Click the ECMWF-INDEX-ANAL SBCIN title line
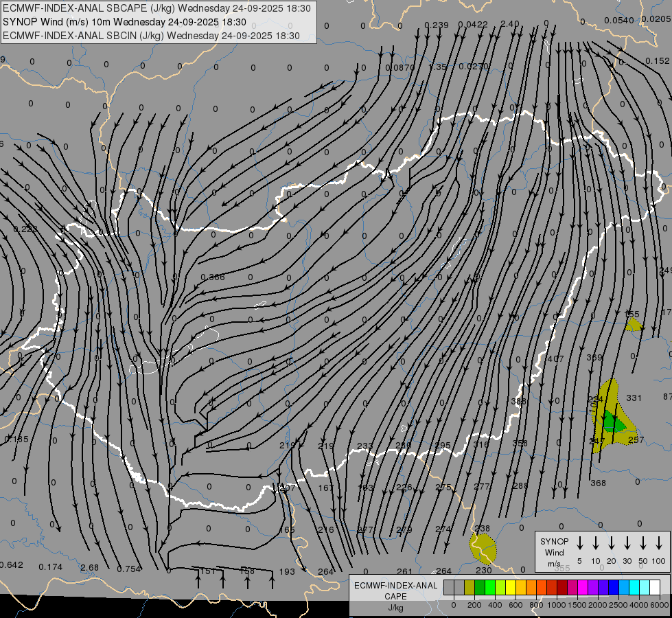 click(151, 35)
